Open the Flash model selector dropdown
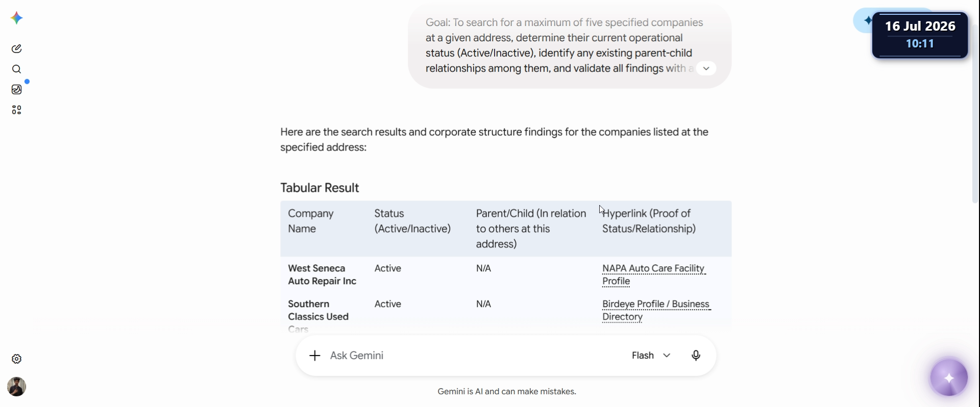This screenshot has height=407, width=980. coord(651,355)
